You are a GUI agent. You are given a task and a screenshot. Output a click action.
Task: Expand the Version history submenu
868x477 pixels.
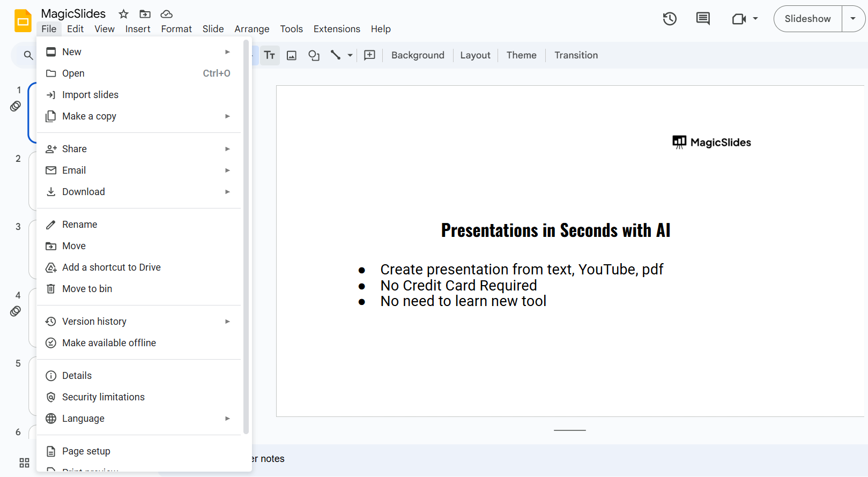tap(227, 322)
